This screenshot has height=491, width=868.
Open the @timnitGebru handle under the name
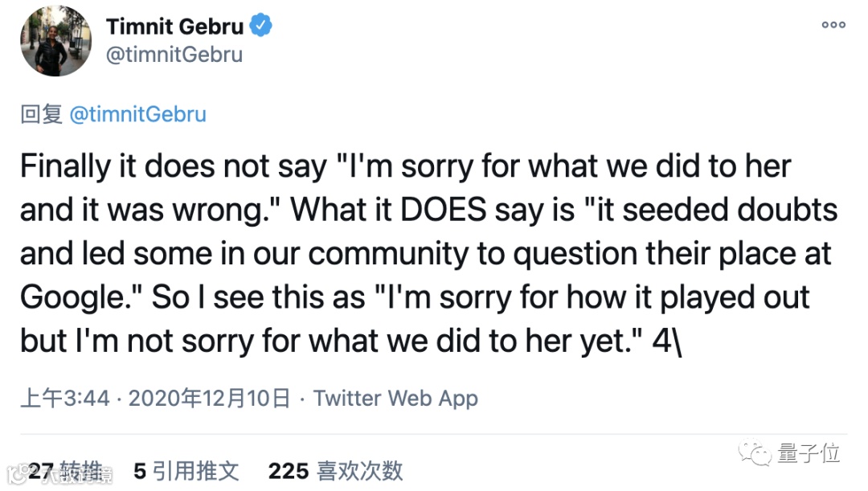(x=174, y=55)
